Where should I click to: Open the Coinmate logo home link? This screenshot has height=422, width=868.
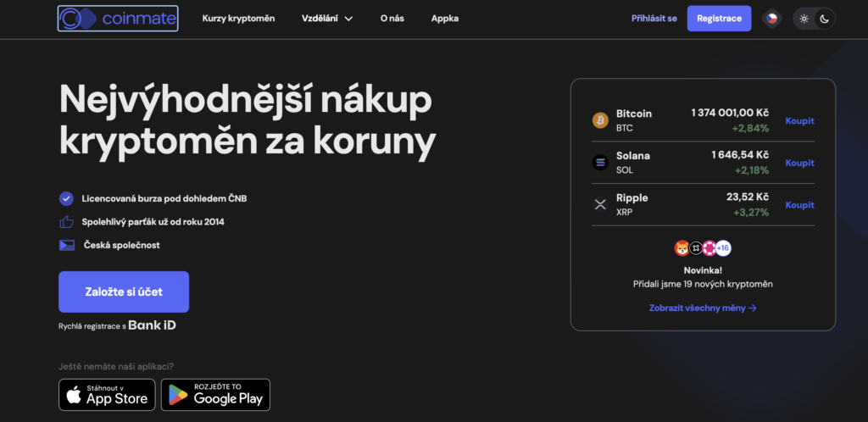(118, 19)
